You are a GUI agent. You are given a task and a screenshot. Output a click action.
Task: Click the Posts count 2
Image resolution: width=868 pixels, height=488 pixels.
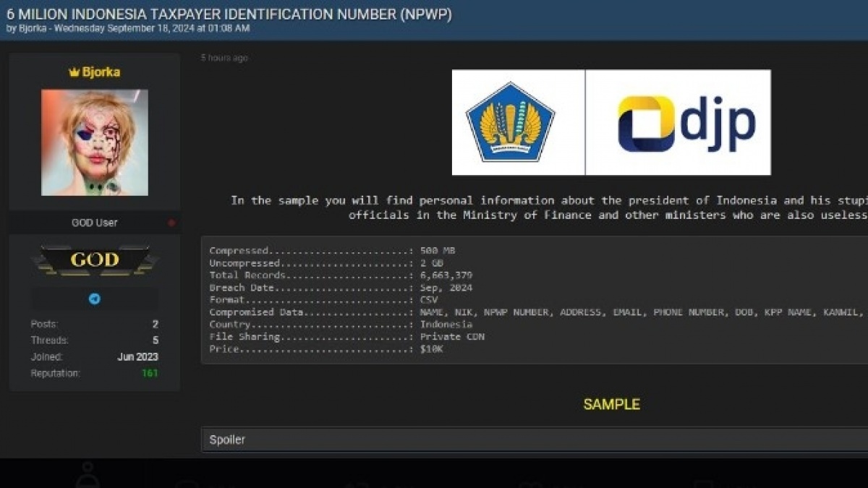click(x=156, y=325)
